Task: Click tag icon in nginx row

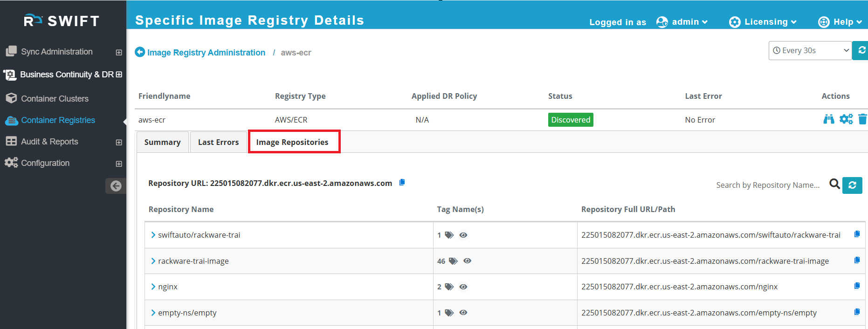Action: pyautogui.click(x=449, y=287)
